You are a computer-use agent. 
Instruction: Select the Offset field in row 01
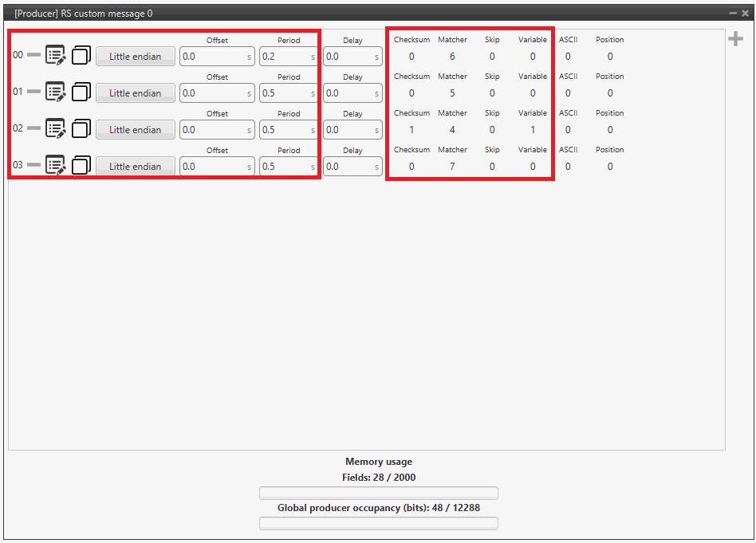(x=211, y=93)
